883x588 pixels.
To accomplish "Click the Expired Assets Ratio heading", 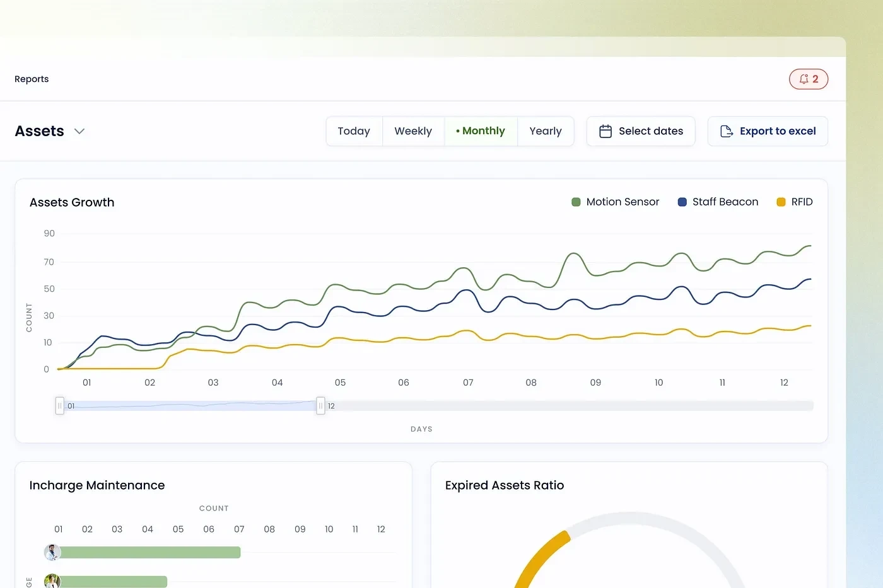I will point(505,485).
